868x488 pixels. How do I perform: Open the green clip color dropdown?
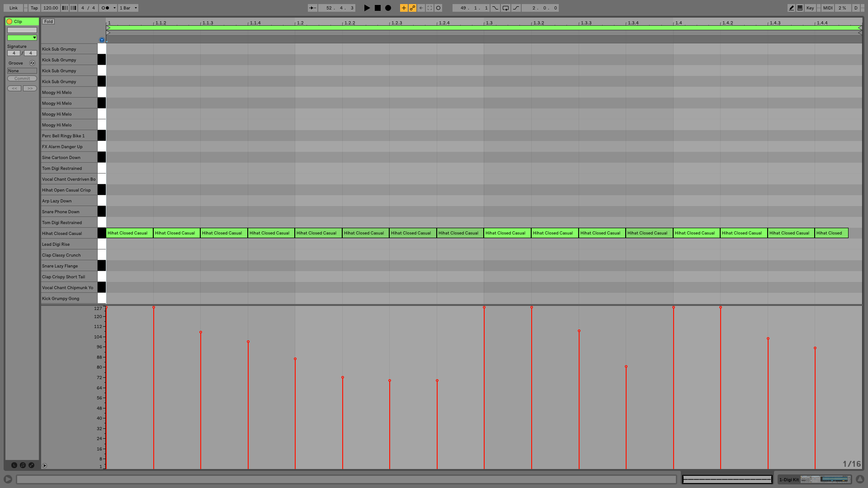pos(22,38)
